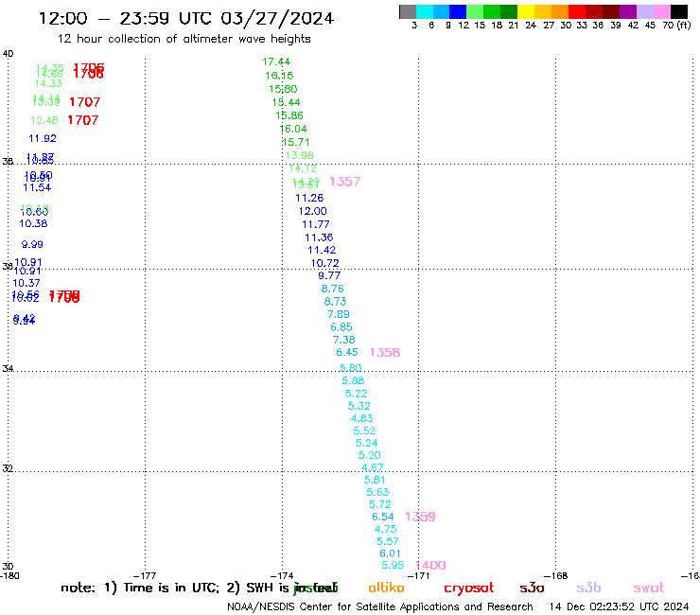
Task: Select the wave height value 6.01
Action: coord(390,553)
